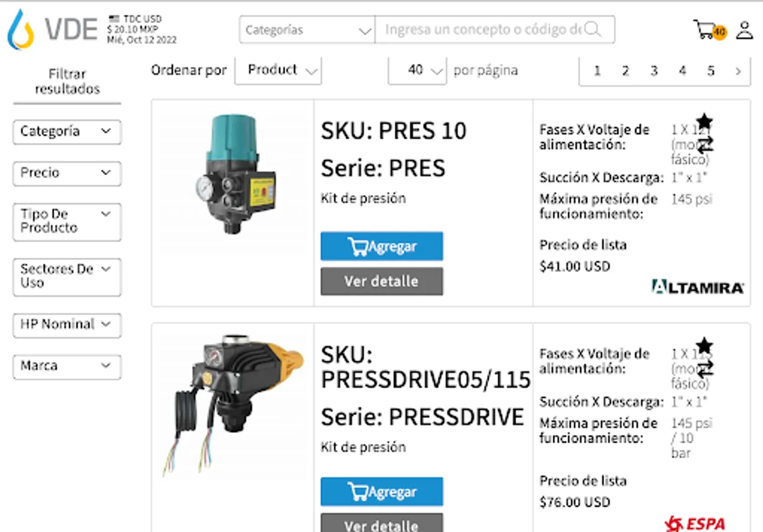Screen dimensions: 763x532
Task: Click the PRESSDRIVE05/115 product image
Action: (232, 406)
